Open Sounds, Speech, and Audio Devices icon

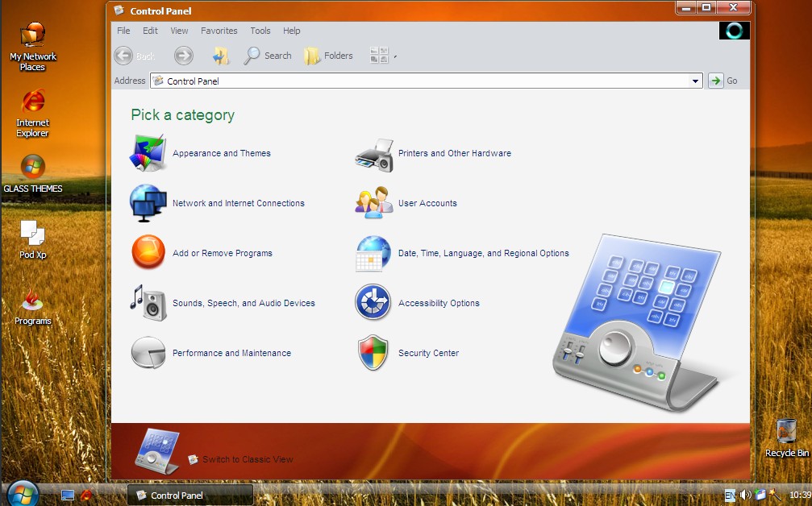148,303
